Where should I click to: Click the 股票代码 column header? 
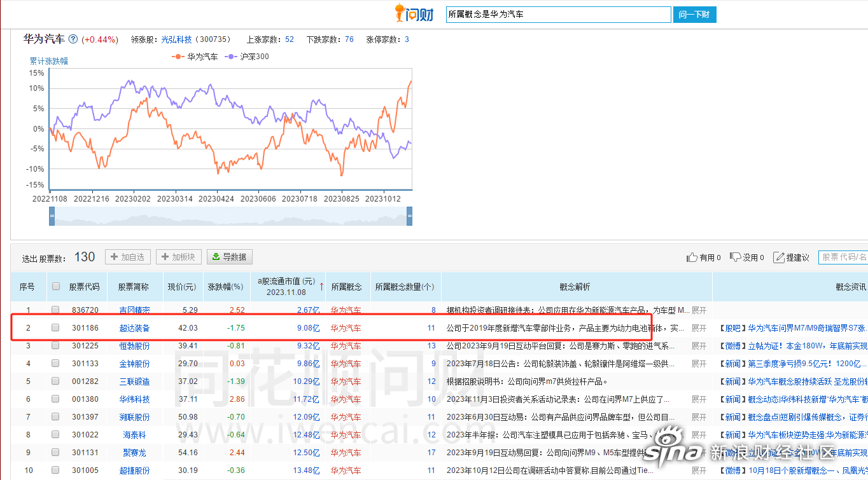pyautogui.click(x=85, y=287)
